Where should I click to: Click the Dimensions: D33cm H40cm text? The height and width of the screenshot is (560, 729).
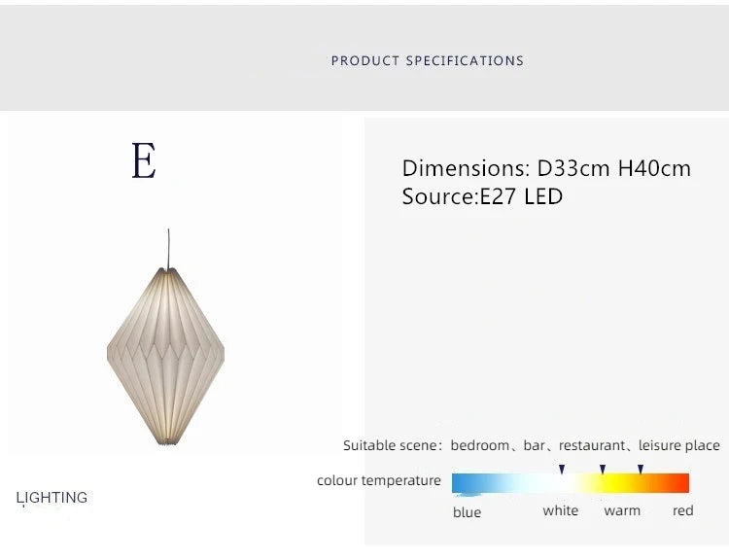(x=546, y=168)
